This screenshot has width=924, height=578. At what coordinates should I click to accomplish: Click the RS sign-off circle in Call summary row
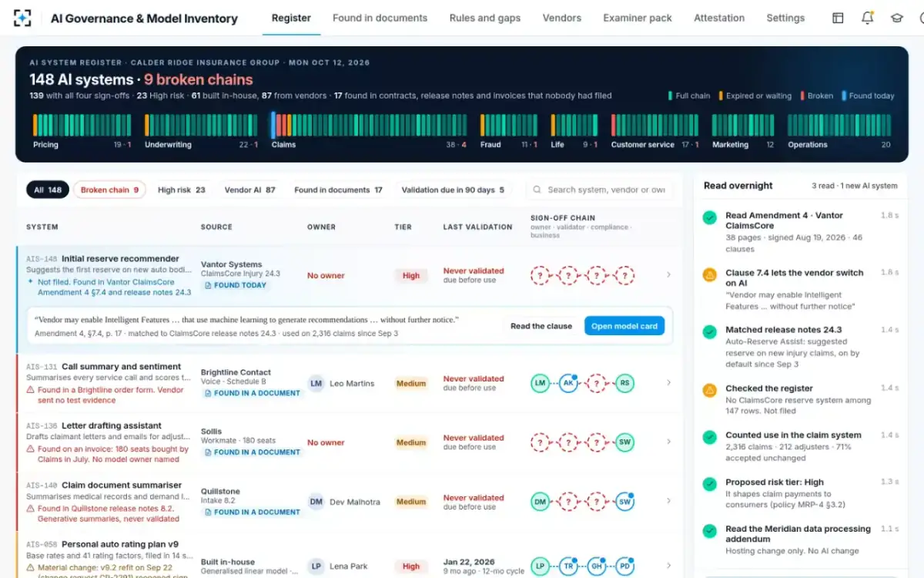click(624, 383)
